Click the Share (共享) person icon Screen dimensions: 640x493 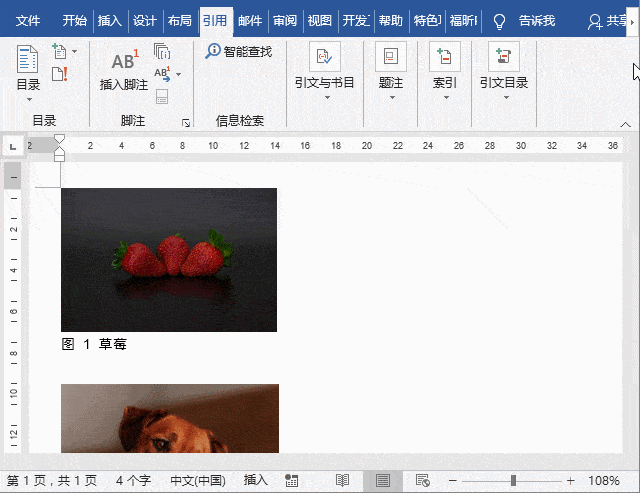(x=594, y=21)
